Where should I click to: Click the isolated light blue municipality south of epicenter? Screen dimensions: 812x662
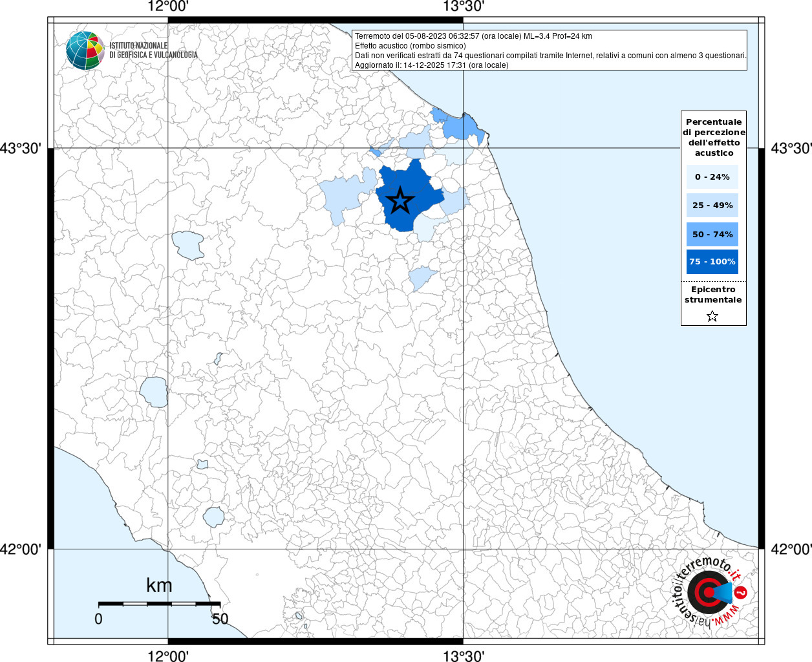tap(422, 278)
